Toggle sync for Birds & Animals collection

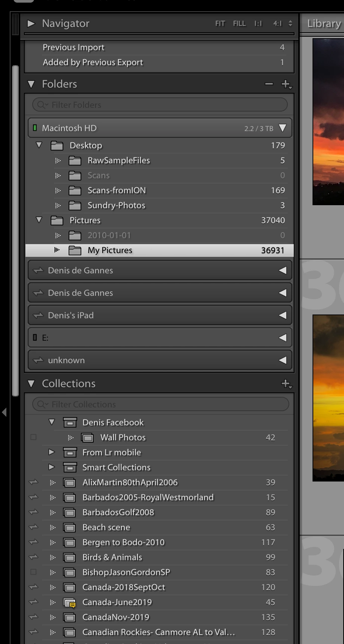34,557
